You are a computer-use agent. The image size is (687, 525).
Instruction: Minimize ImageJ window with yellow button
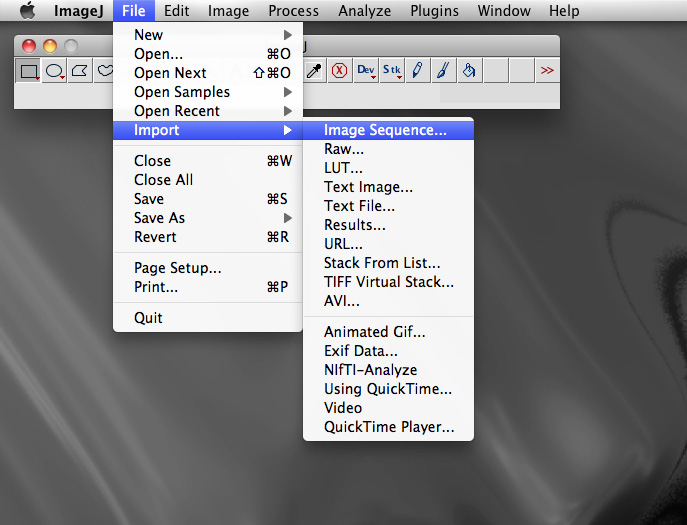(50, 46)
